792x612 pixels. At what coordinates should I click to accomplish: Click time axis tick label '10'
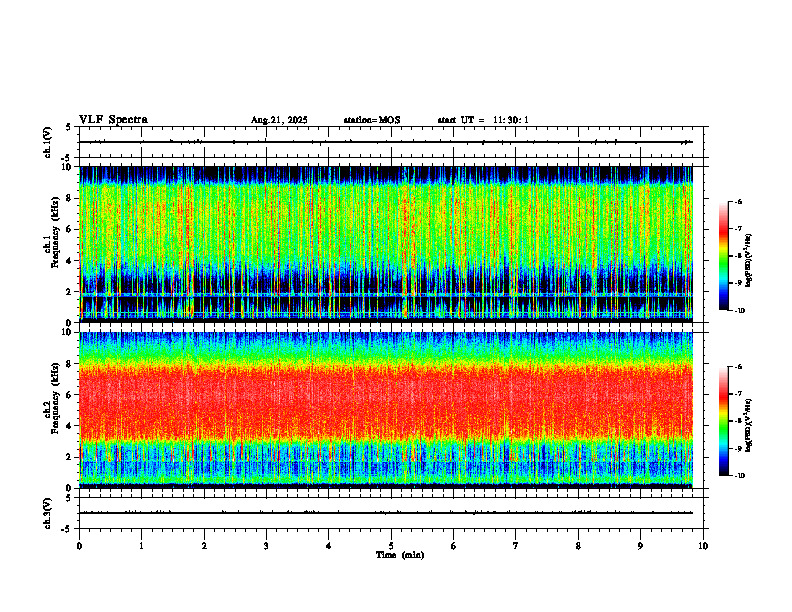703,546
